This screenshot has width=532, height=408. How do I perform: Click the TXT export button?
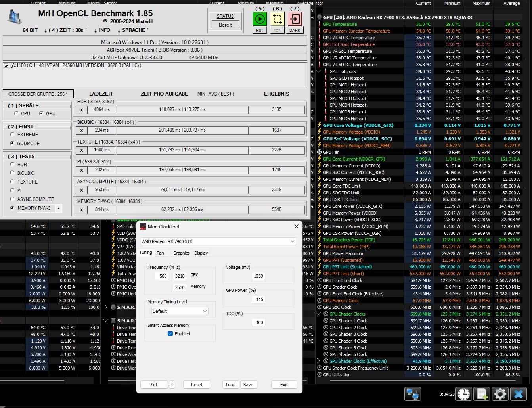pyautogui.click(x=277, y=30)
